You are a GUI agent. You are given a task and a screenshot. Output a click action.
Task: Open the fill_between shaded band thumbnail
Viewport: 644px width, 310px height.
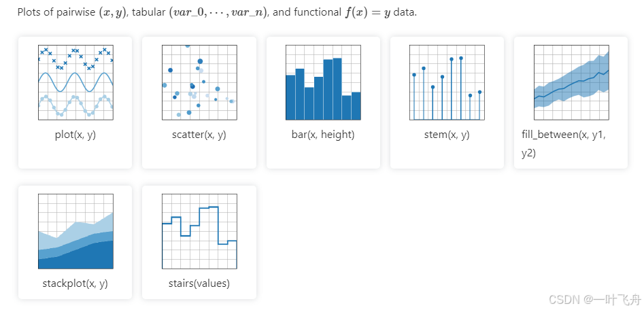(571, 82)
